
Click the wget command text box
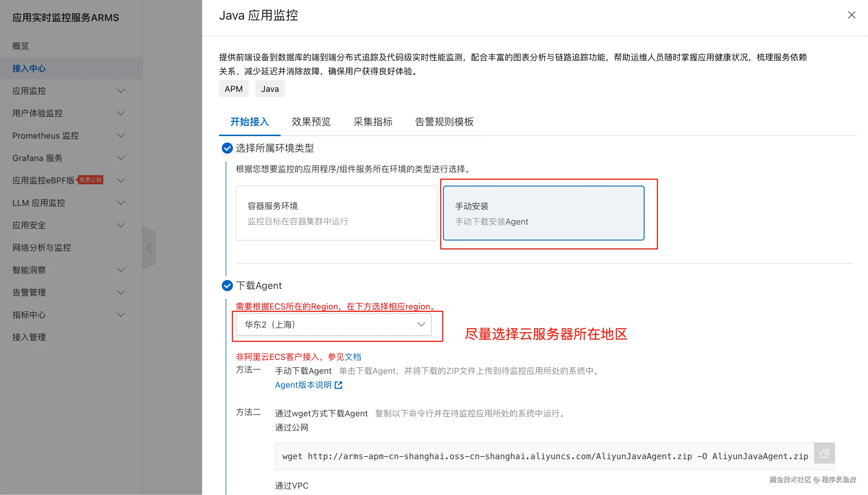[544, 456]
